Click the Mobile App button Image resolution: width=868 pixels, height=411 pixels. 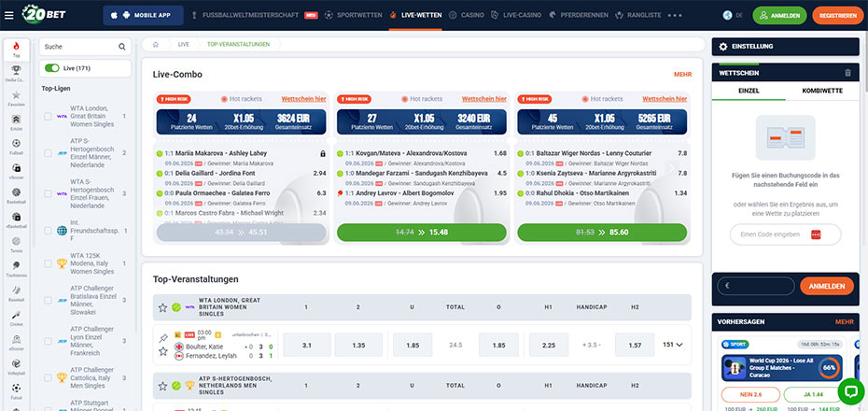pyautogui.click(x=144, y=16)
